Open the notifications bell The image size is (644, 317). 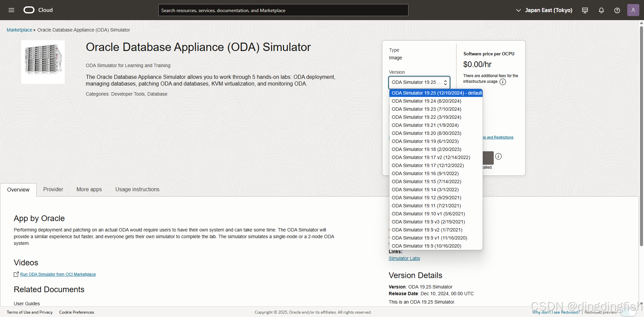point(601,10)
